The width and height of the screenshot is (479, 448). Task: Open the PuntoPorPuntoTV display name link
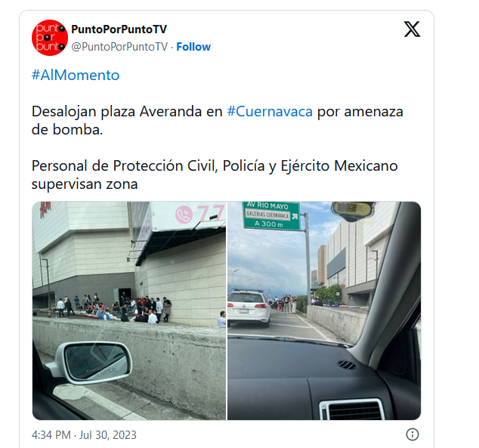[x=119, y=29]
